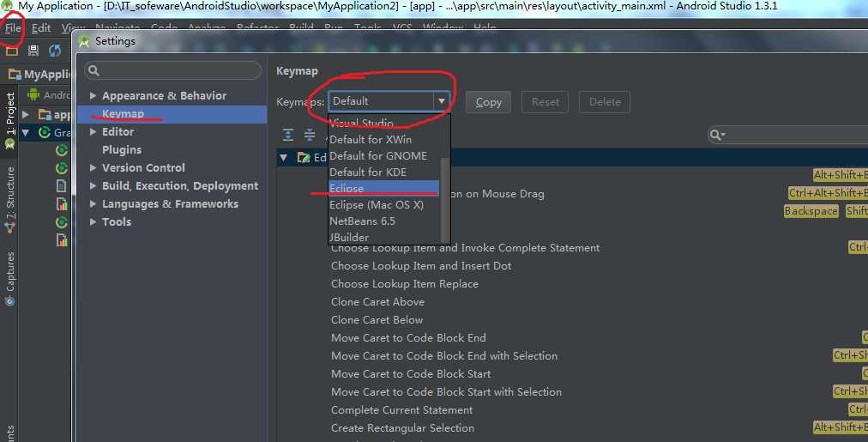Click the magnifier icon in Settings search box
The image size is (868, 442).
click(93, 70)
